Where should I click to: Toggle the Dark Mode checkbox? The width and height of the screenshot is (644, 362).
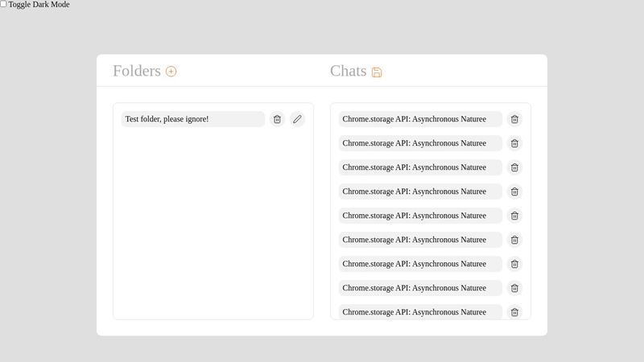4,4
